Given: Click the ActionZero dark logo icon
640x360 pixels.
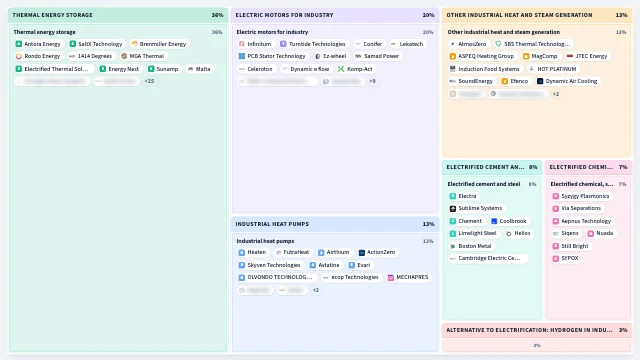Looking at the screenshot, I should (362, 253).
